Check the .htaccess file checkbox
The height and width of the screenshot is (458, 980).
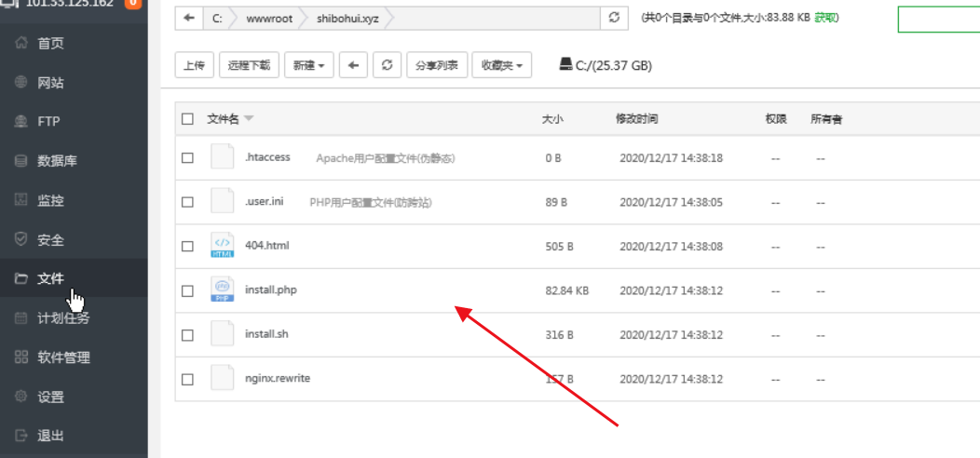pyautogui.click(x=187, y=158)
